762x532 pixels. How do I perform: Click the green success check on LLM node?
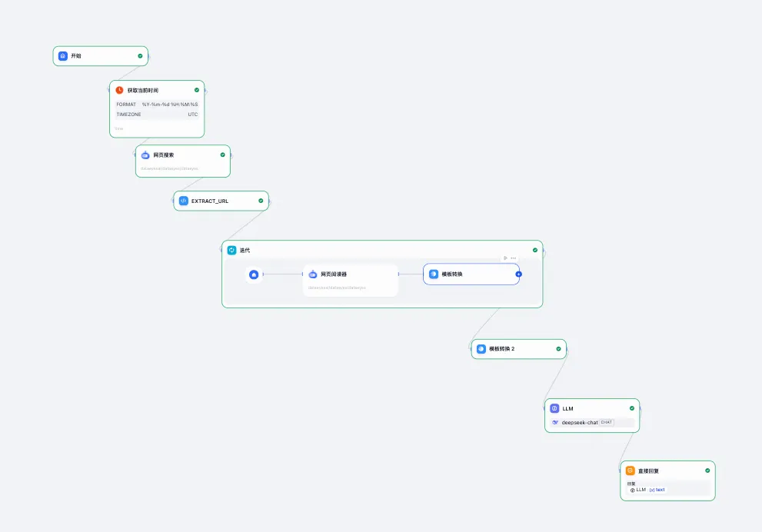tap(632, 408)
